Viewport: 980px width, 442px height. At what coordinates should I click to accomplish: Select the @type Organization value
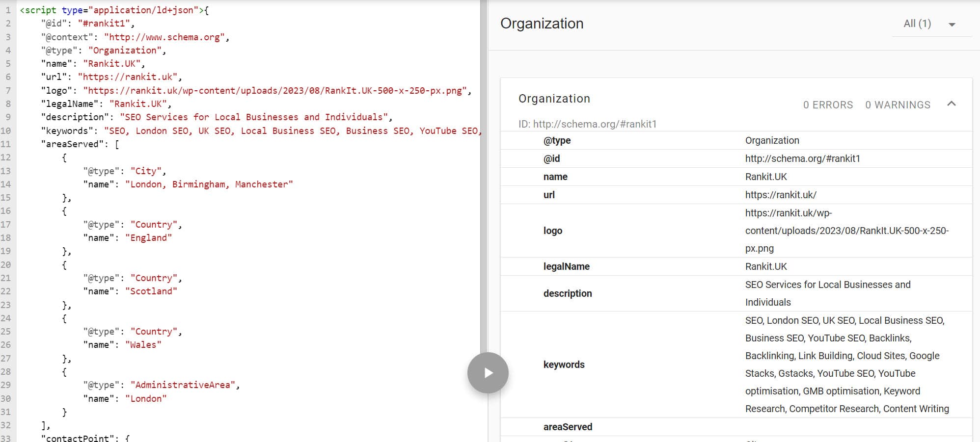pos(772,140)
